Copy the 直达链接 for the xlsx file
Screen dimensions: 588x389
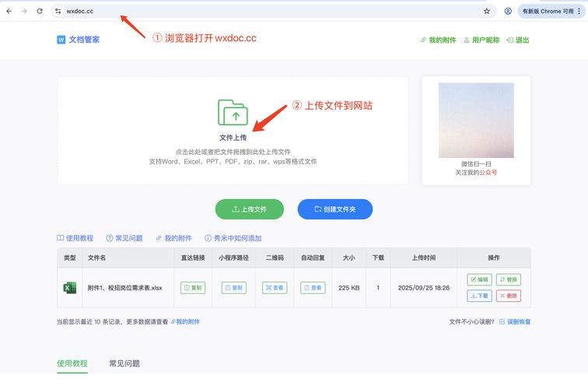[193, 288]
